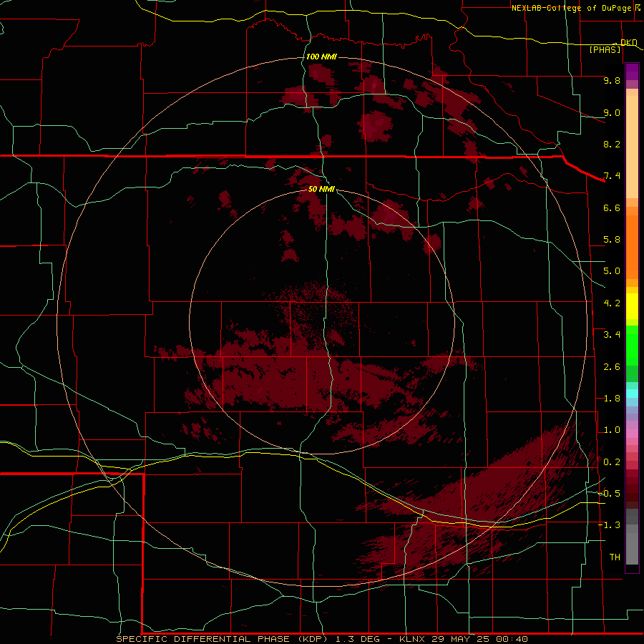Click the bright green color bar segment

click(x=632, y=346)
